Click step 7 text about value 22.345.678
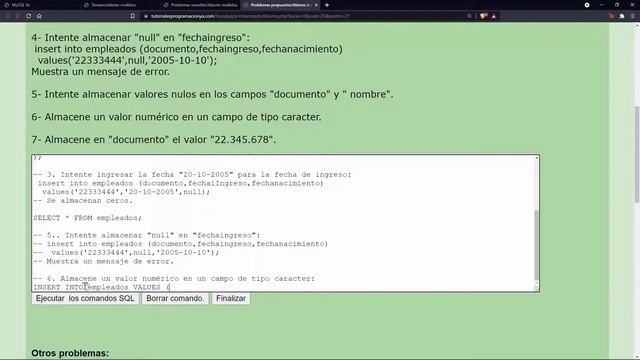The width and height of the screenshot is (640, 360). (x=153, y=140)
